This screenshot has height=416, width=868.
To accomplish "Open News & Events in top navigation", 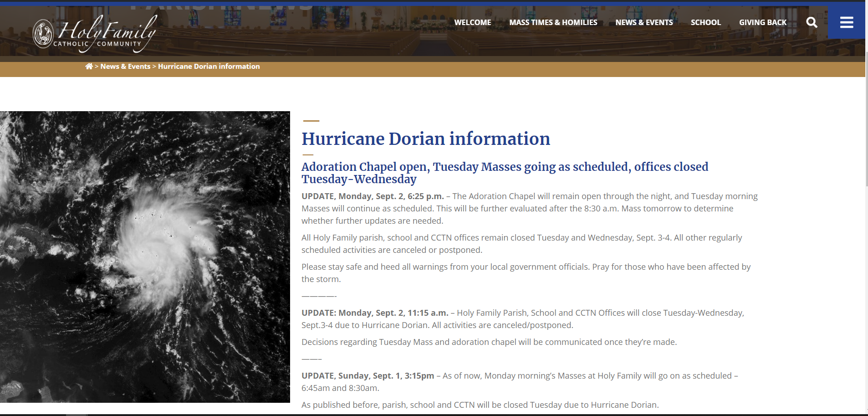I will click(x=643, y=22).
